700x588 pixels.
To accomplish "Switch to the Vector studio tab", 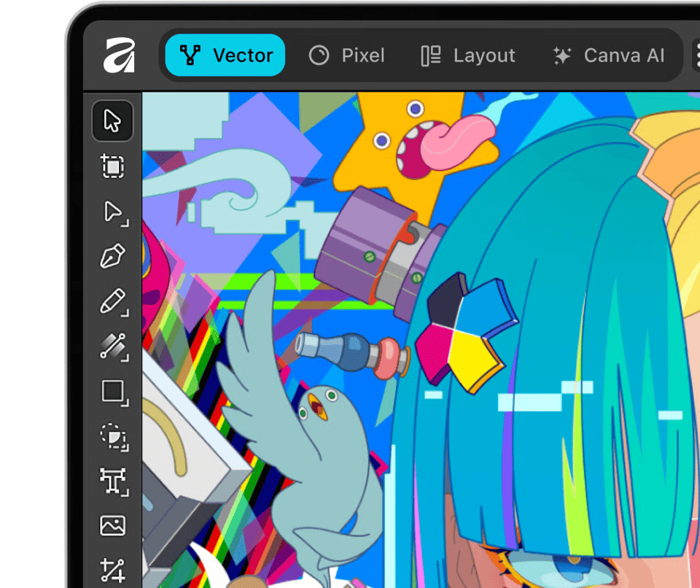I will (225, 55).
